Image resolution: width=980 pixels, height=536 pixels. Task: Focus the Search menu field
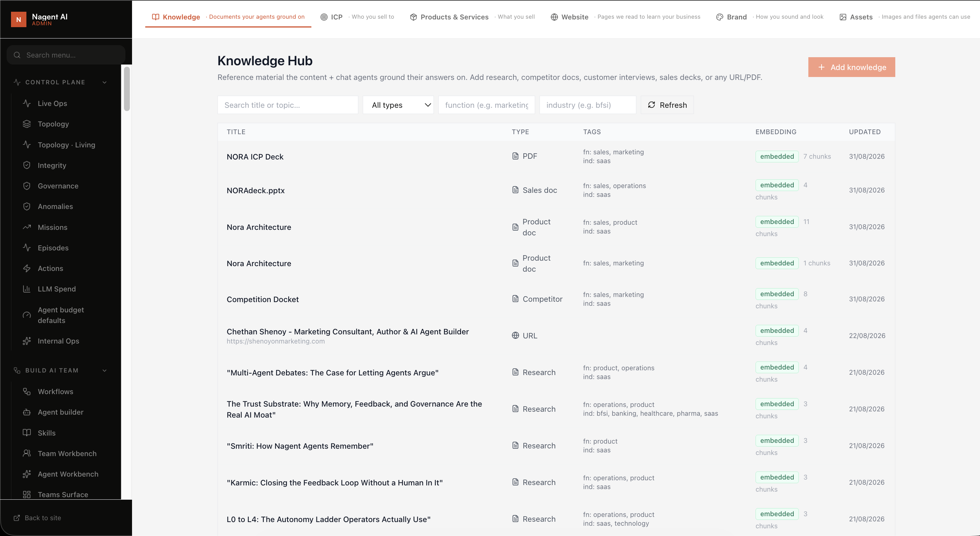(66, 55)
